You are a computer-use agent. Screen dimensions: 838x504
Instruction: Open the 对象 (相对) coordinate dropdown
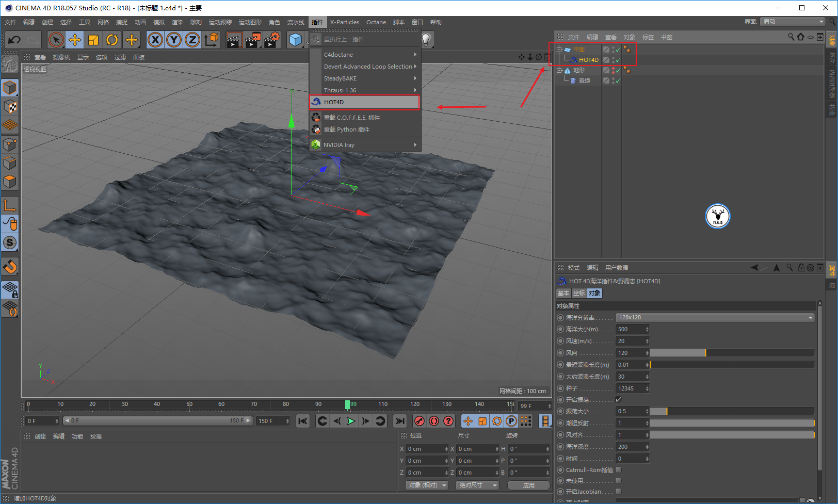(427, 485)
